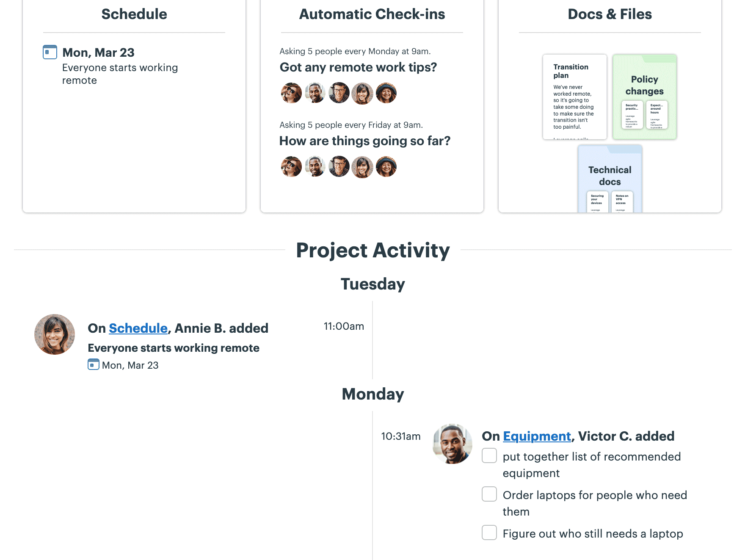Viewport: 745px width, 560px height.
Task: Click second avatar under 'How are things going so far?'
Action: click(315, 167)
